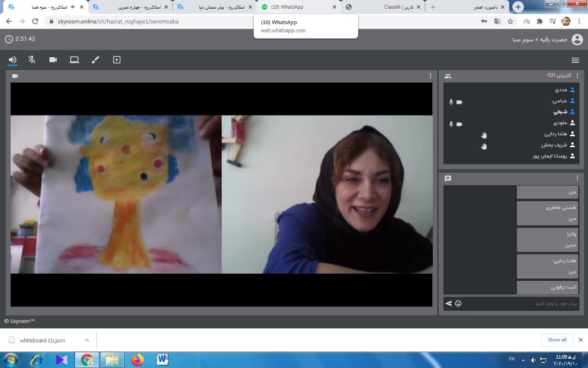Click Show all downloads button
588x368 pixels.
tap(557, 340)
